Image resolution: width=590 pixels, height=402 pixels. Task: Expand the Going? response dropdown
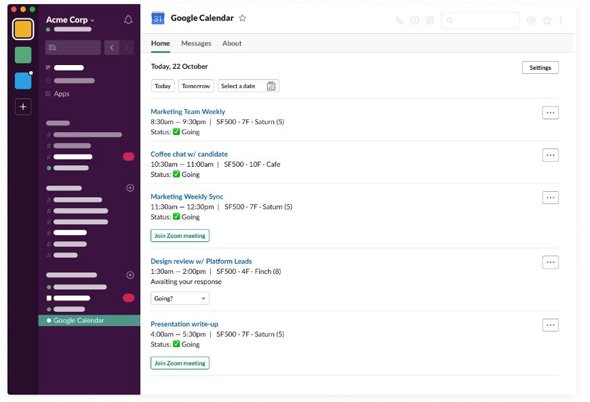tap(180, 298)
